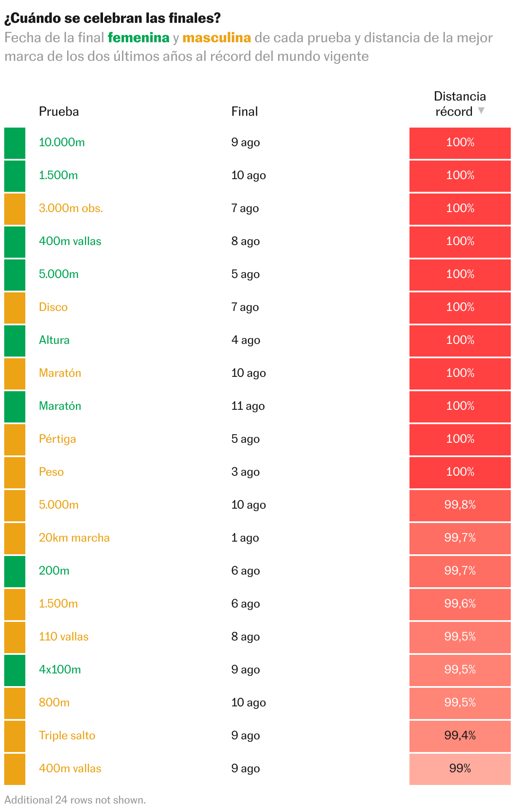Click the 'masculina' legend word

point(217,38)
